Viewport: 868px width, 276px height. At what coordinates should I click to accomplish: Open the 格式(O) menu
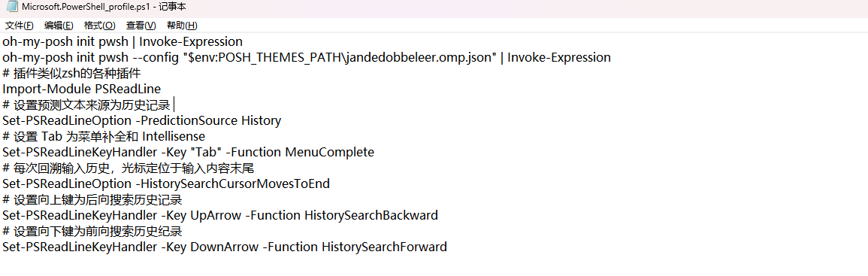100,26
